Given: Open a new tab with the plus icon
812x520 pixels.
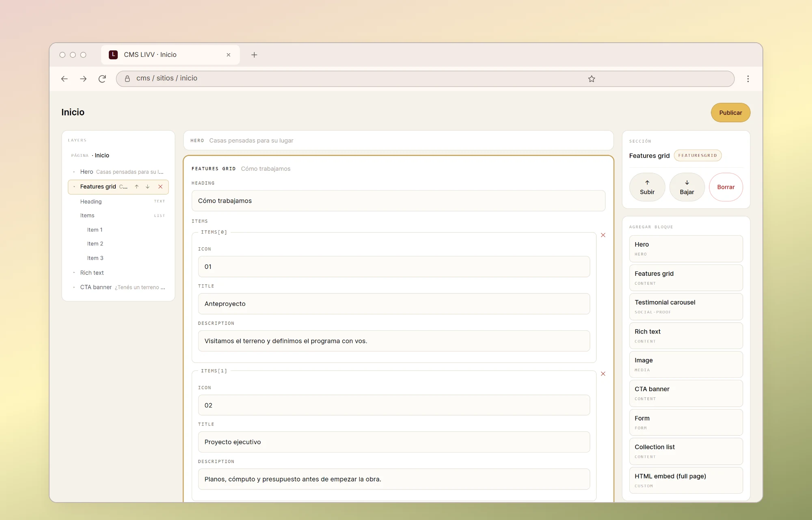Looking at the screenshot, I should 254,55.
